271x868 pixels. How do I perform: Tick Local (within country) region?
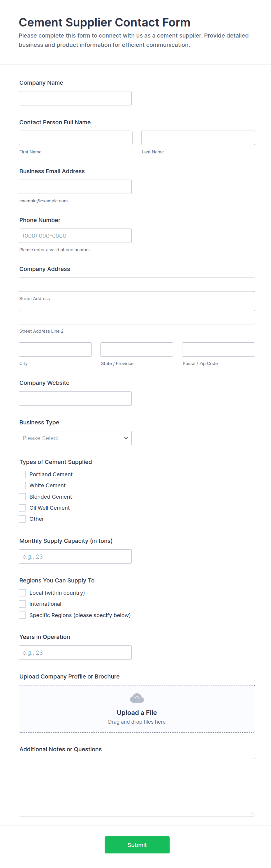pyautogui.click(x=22, y=593)
